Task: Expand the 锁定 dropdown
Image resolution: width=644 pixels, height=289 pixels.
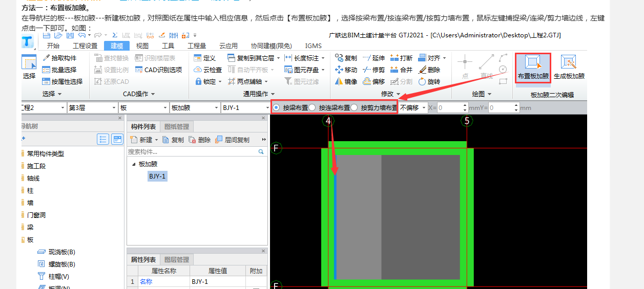Action: click(x=220, y=82)
